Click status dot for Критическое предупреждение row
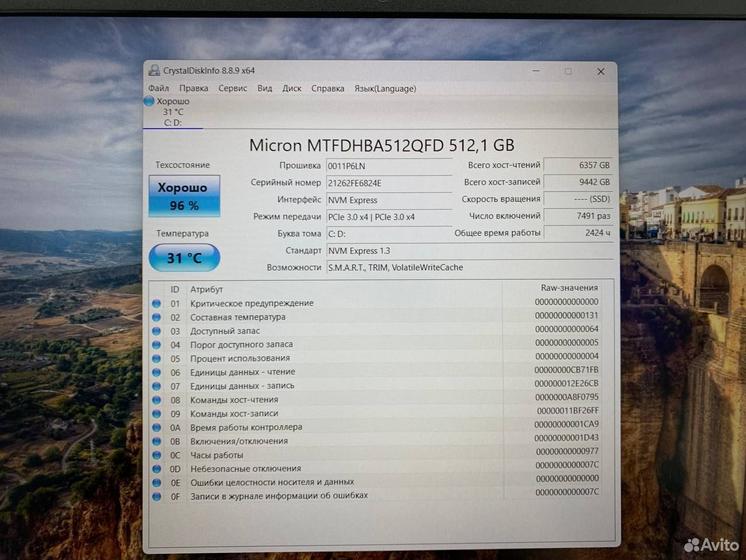The width and height of the screenshot is (746, 560). 156,303
